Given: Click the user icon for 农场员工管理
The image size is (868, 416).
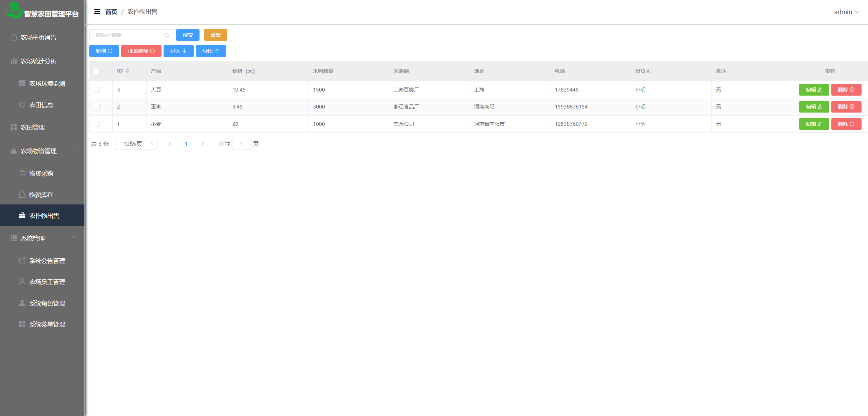Looking at the screenshot, I should (22, 282).
